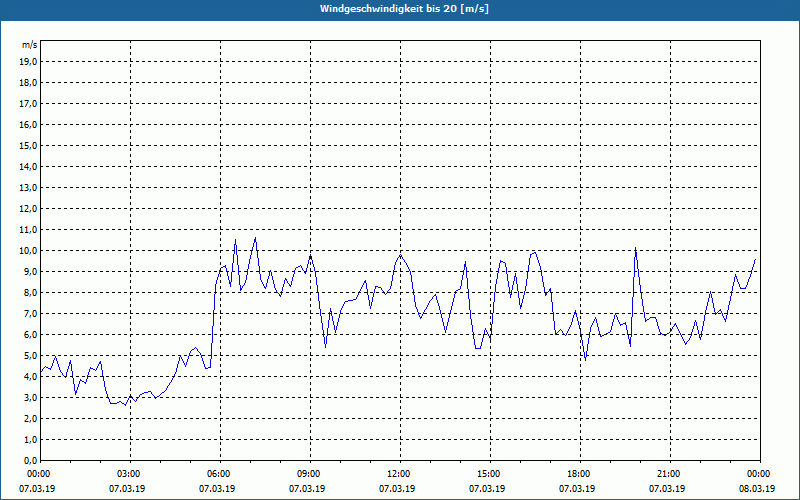
Task: Click the y-axis label '2,0'
Action: pyautogui.click(x=30, y=418)
